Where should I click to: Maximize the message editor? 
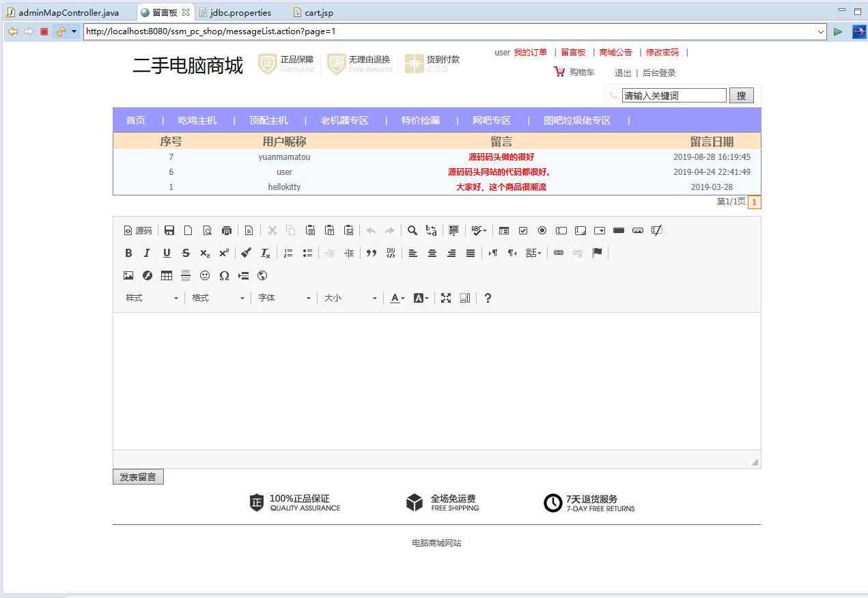point(446,297)
